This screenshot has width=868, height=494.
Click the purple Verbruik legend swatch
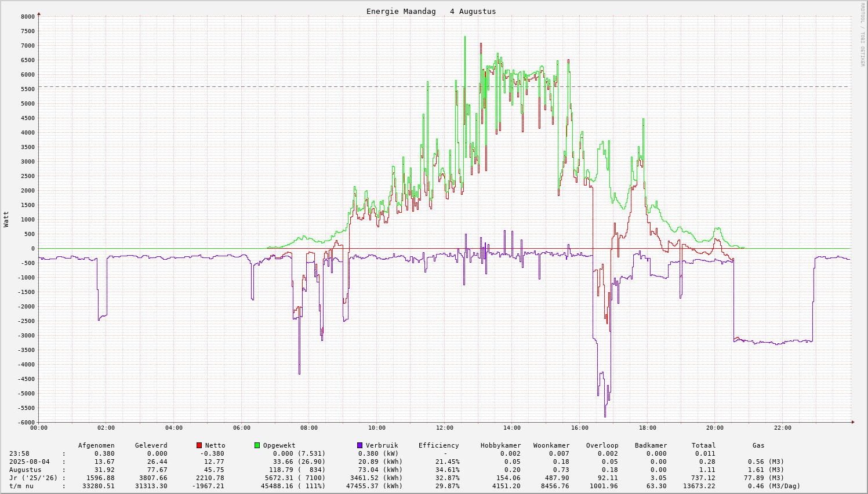(x=359, y=445)
